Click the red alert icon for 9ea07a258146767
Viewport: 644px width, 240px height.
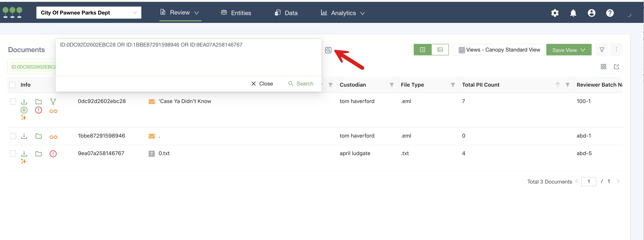tap(53, 154)
